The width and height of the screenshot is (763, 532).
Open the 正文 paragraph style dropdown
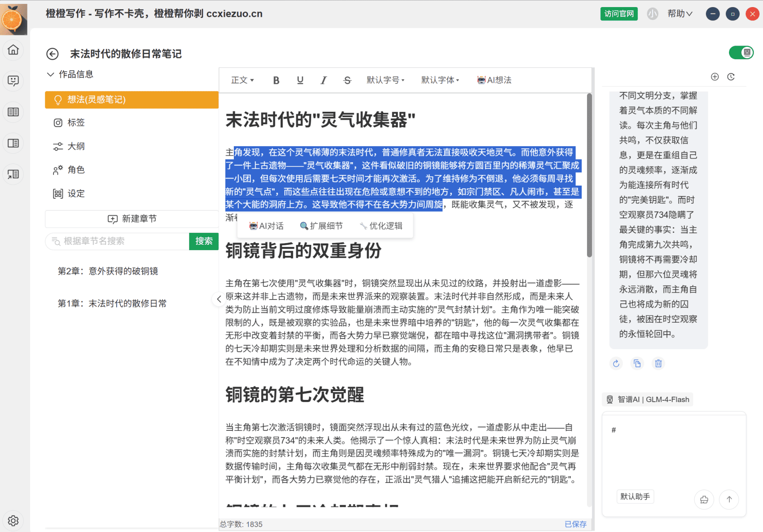[242, 80]
